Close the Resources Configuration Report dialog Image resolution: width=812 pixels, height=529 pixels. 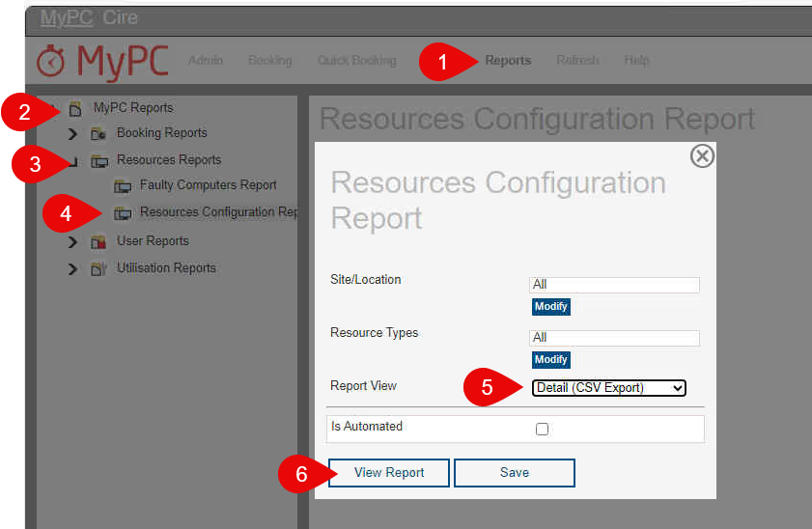702,155
